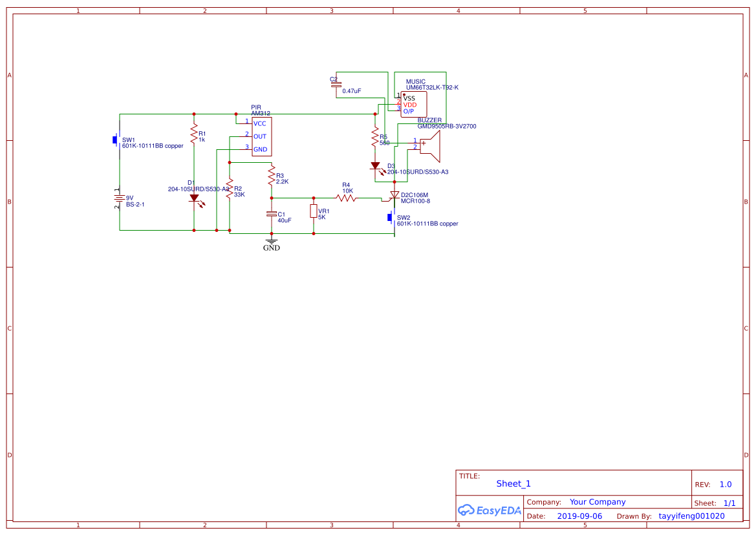756x535 pixels.
Task: Click the capacitor C2 0.47uF symbol
Action: (x=336, y=84)
